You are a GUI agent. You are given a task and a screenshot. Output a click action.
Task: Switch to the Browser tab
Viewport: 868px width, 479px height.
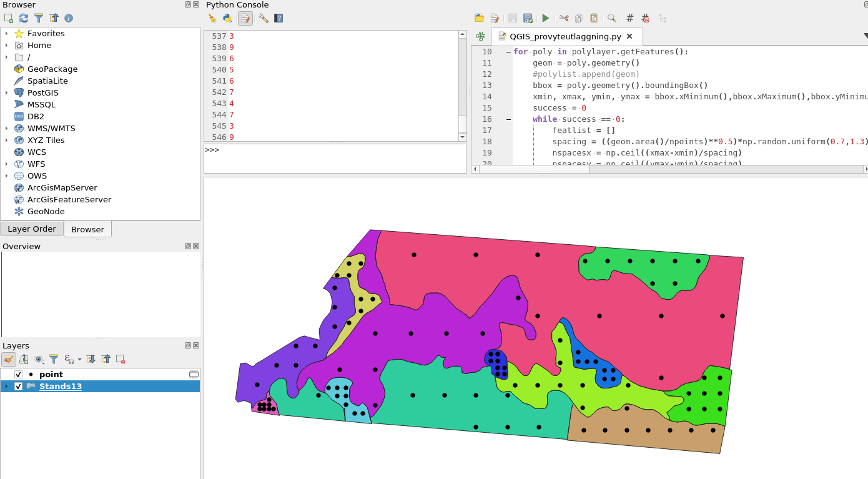tap(87, 229)
